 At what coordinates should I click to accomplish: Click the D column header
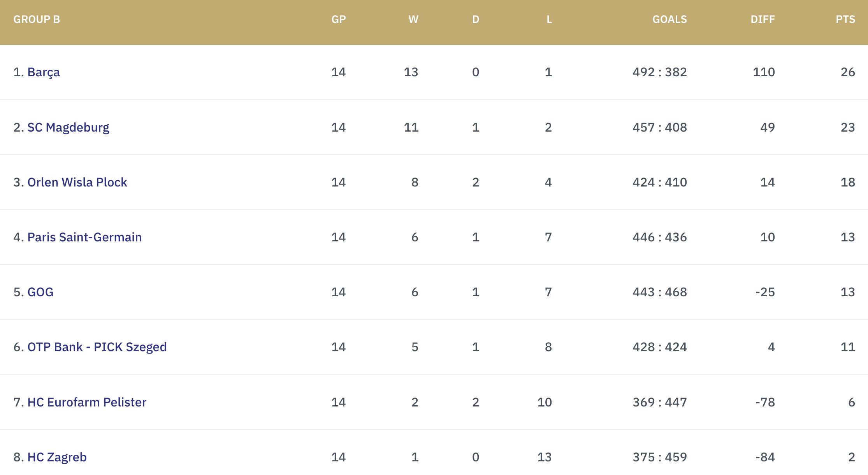pos(476,19)
